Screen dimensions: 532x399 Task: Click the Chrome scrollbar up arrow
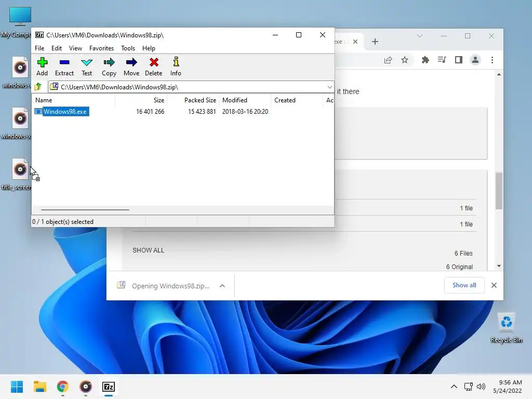pos(499,74)
